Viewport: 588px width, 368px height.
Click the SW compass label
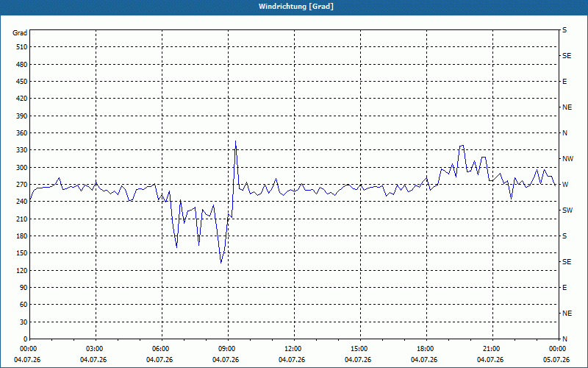click(567, 210)
